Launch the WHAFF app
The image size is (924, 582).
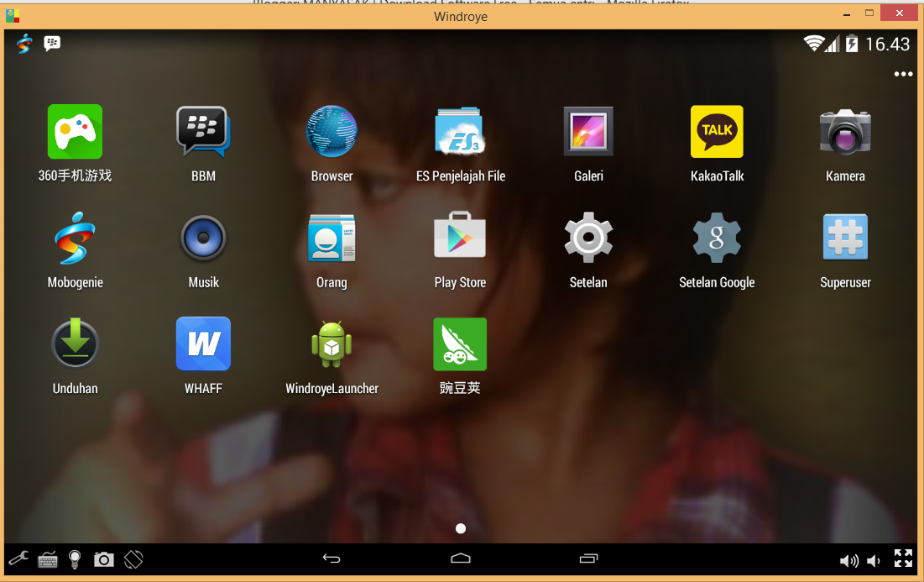click(x=203, y=343)
